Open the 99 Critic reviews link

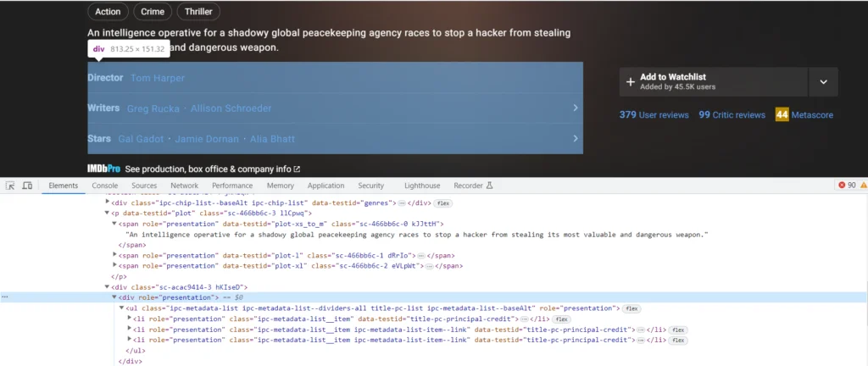732,115
